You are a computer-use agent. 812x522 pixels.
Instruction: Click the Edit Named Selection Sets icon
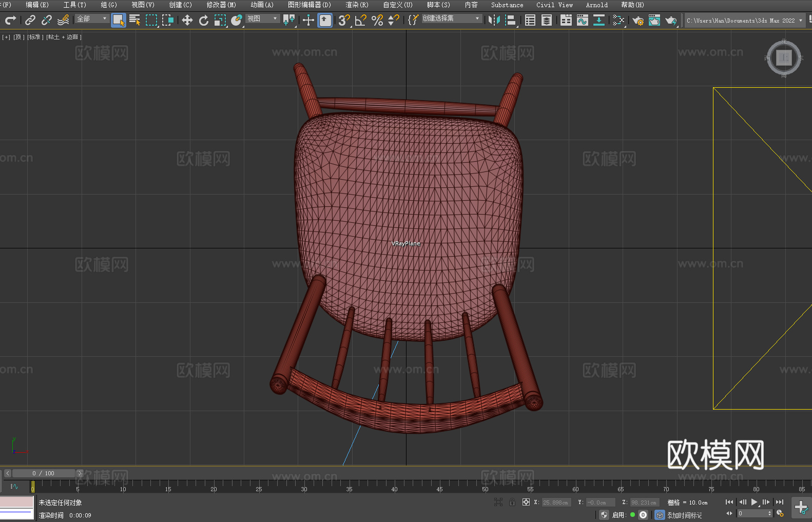point(413,20)
